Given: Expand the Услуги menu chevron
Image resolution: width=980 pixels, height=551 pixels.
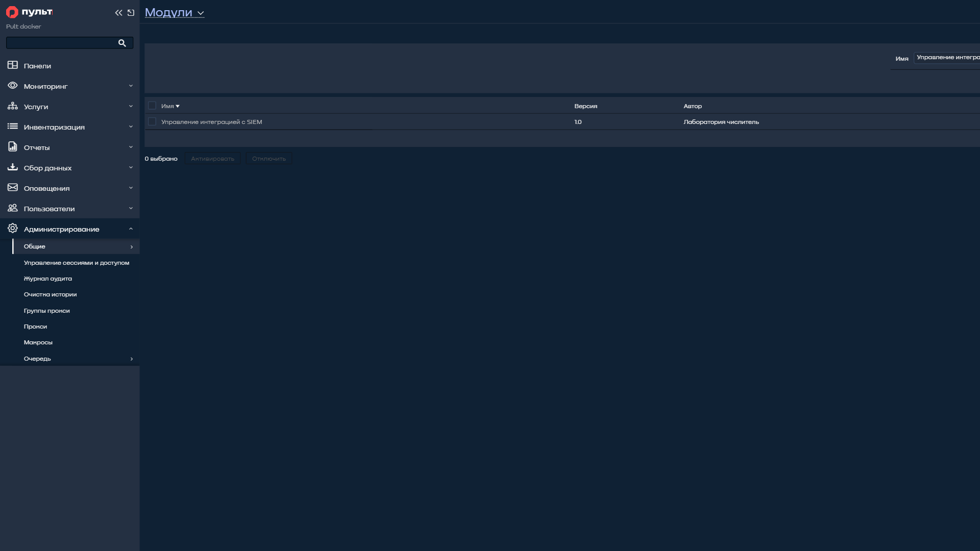Looking at the screenshot, I should pyautogui.click(x=131, y=106).
